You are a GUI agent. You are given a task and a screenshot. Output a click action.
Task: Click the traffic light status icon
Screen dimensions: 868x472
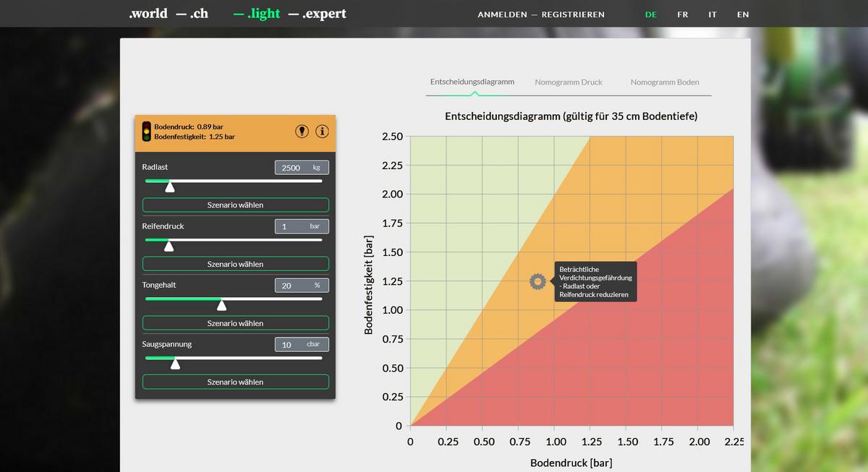coord(146,131)
